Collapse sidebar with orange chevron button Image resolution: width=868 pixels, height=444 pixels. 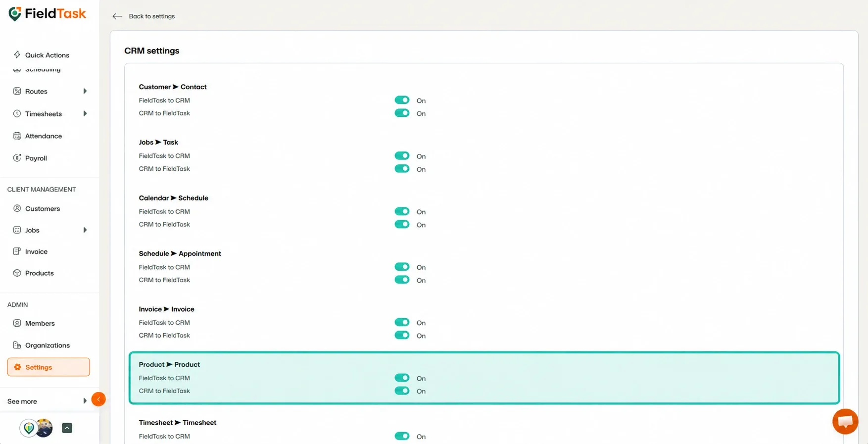tap(98, 399)
